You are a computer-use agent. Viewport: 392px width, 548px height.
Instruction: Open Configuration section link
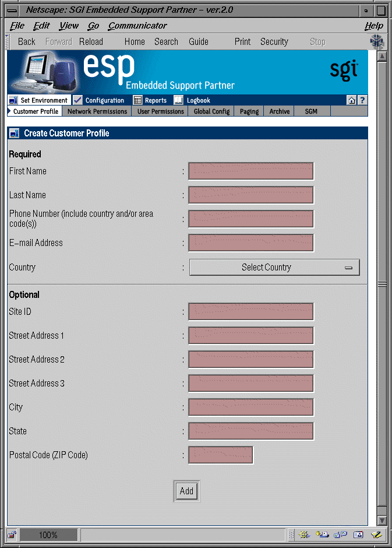tap(105, 100)
